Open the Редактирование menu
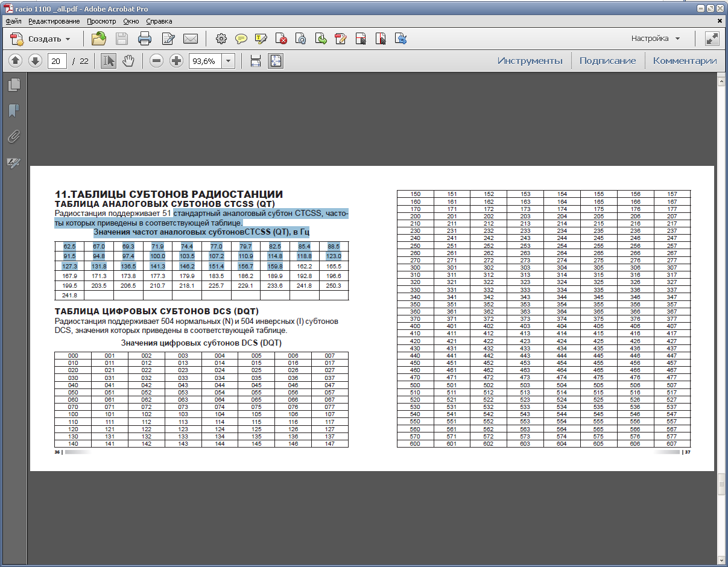Viewport: 728px width, 567px height. (x=54, y=21)
